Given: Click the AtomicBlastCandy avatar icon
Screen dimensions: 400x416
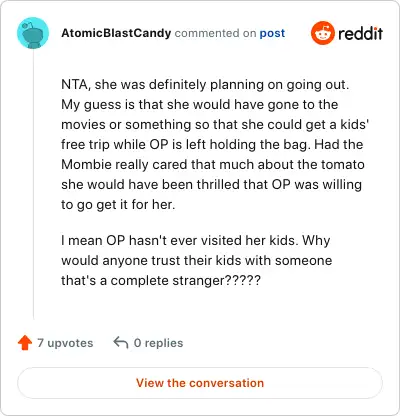Looking at the screenshot, I should coord(33,33).
